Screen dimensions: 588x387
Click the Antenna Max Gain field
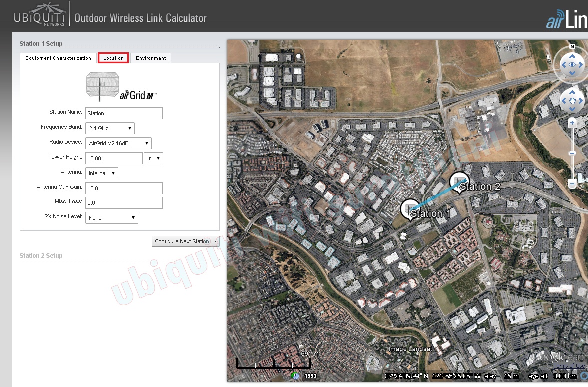coord(124,188)
